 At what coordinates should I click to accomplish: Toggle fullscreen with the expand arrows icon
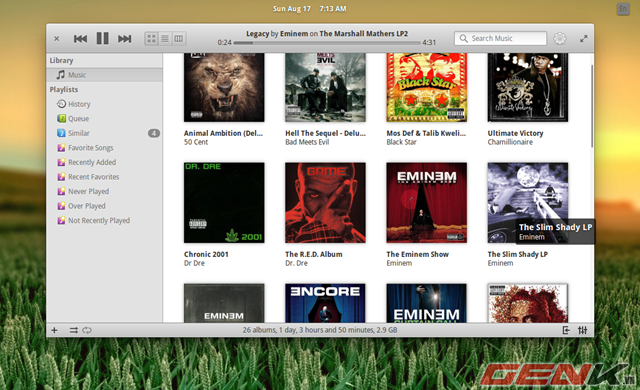coord(583,39)
